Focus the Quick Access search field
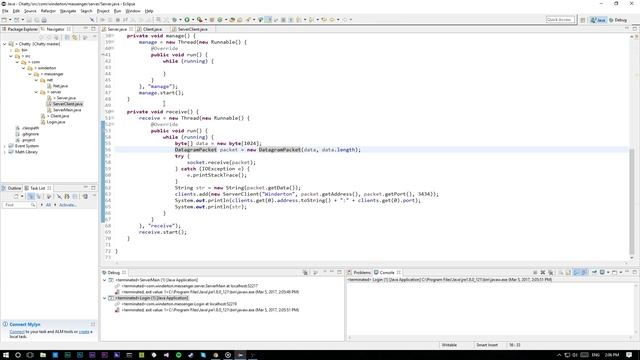The image size is (640, 360). (560, 20)
